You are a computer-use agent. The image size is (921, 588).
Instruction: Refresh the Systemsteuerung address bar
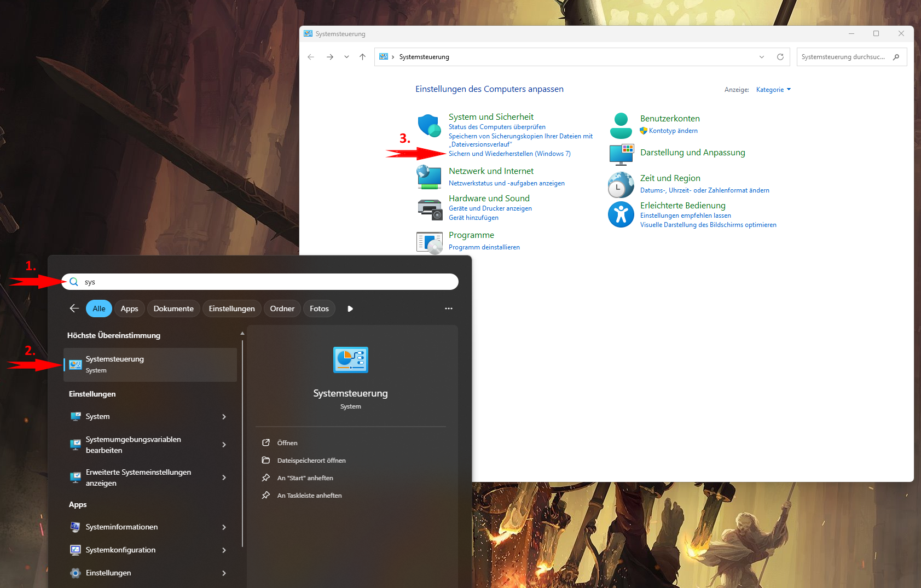(780, 57)
